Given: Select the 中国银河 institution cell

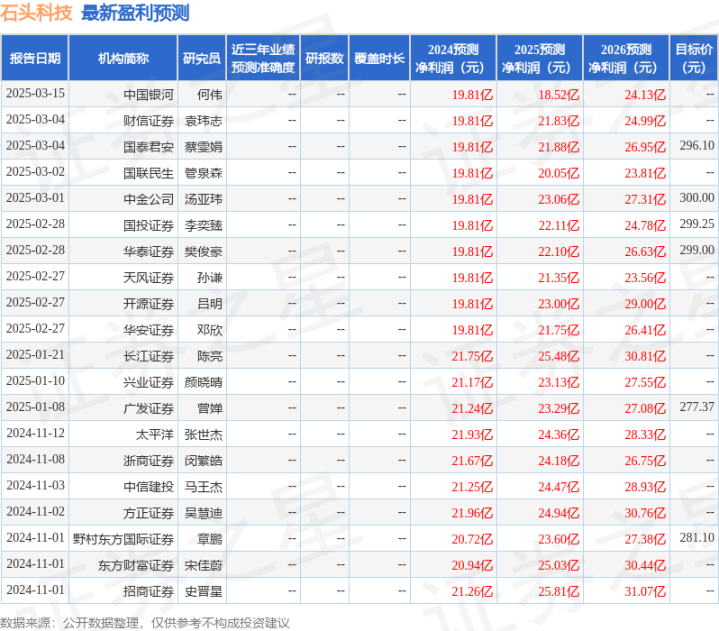Looking at the screenshot, I should tap(123, 94).
